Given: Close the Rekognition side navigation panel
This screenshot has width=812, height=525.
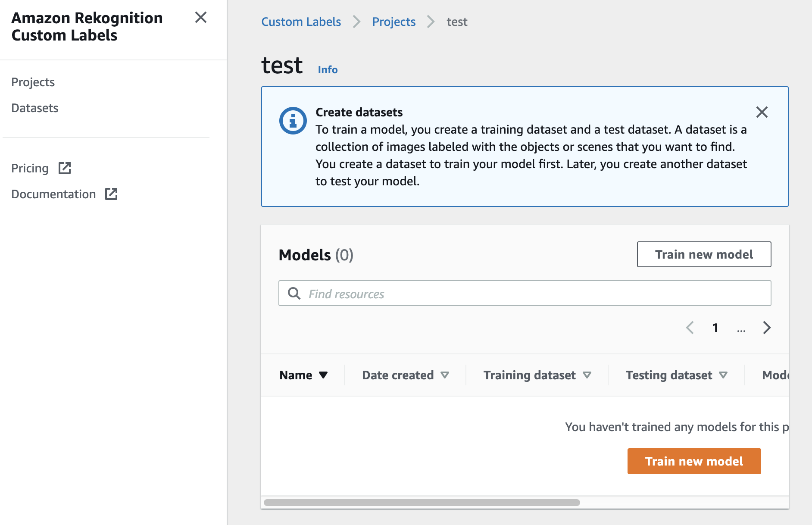Looking at the screenshot, I should 201,18.
